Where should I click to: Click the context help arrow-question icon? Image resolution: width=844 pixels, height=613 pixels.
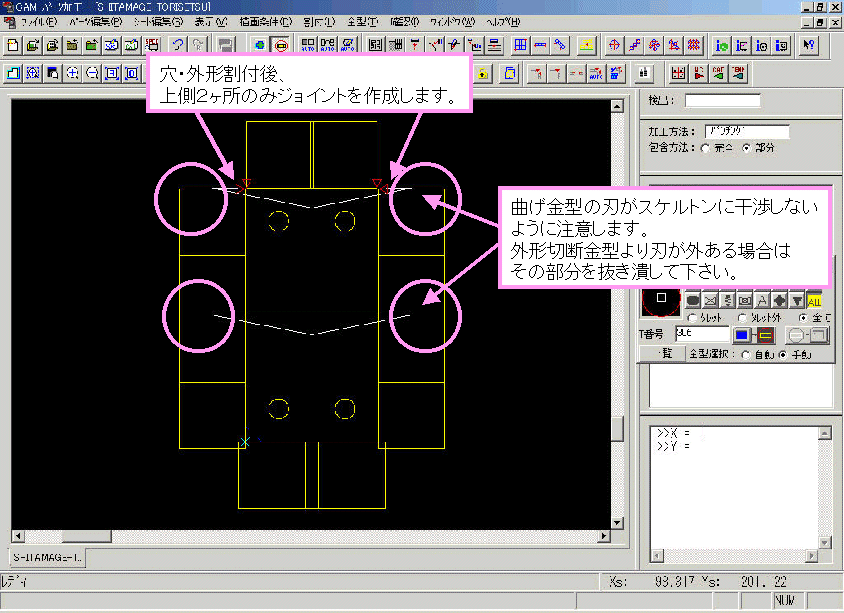[808, 45]
